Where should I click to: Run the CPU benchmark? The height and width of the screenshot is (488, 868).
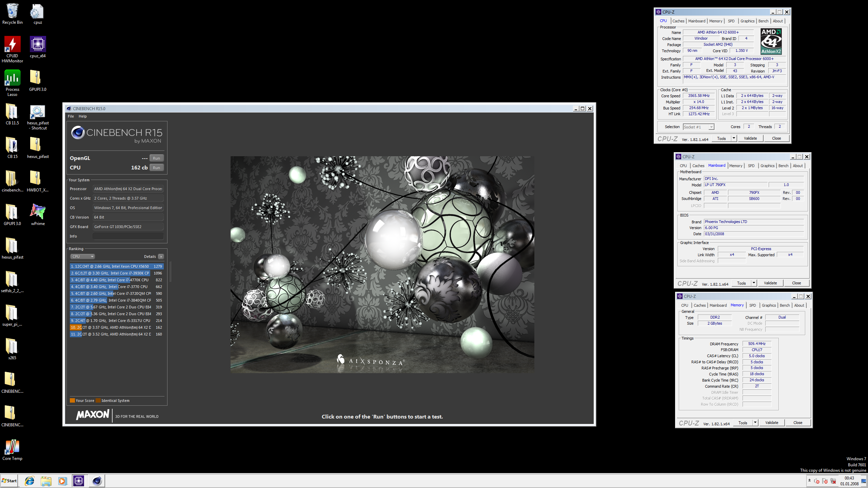click(156, 168)
